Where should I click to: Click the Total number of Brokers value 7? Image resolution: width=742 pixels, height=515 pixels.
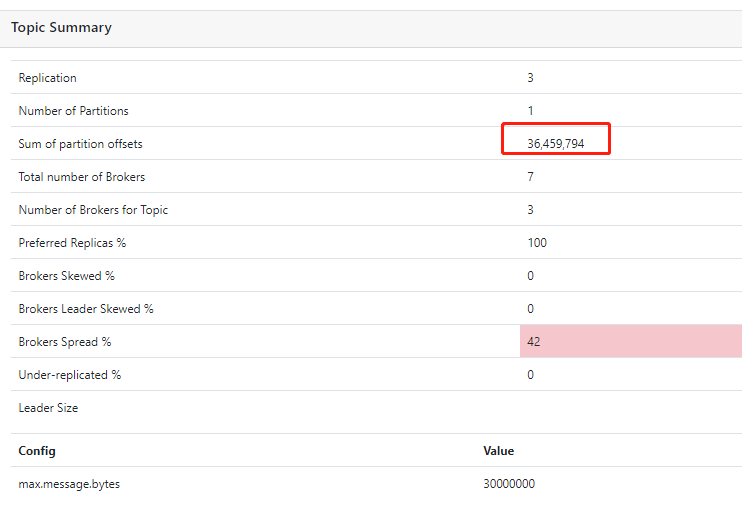(x=530, y=177)
